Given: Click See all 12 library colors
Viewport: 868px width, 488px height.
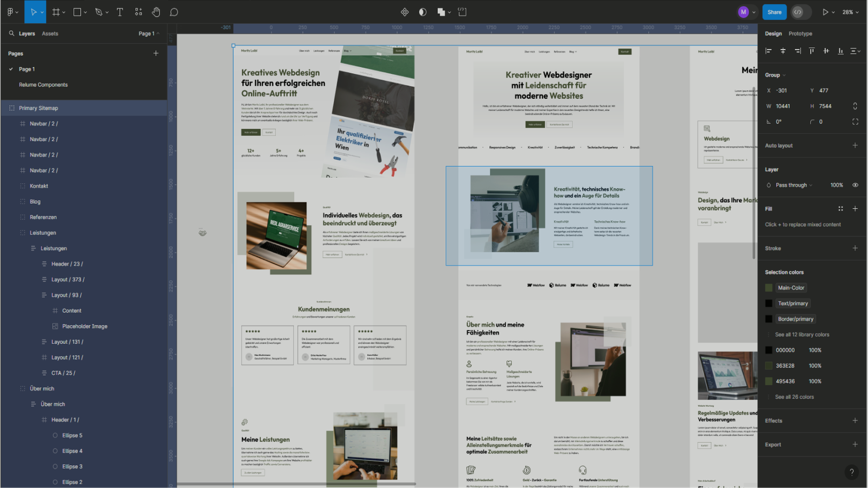Looking at the screenshot, I should (x=802, y=335).
